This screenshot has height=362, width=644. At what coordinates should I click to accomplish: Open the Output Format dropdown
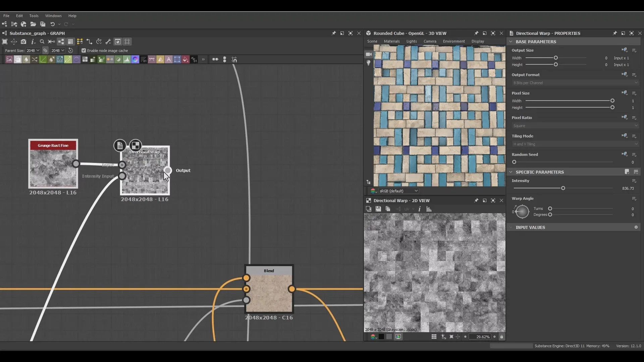[x=574, y=83]
